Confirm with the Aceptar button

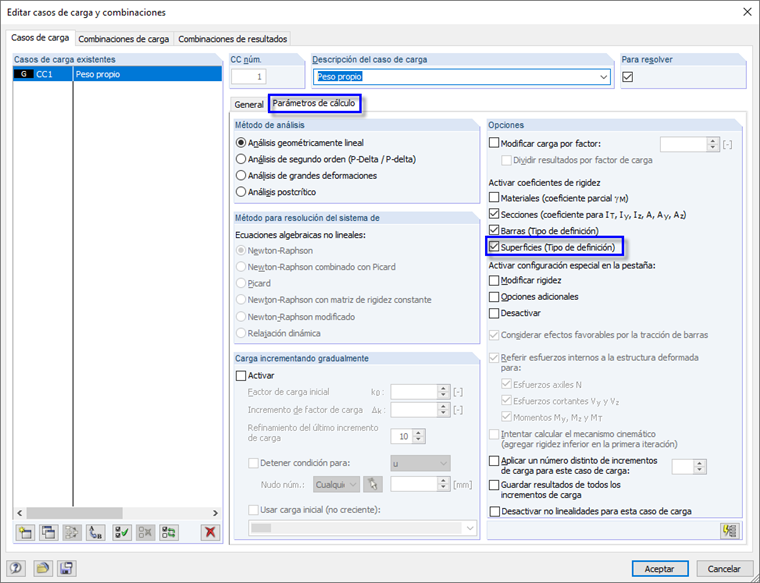coord(660,568)
